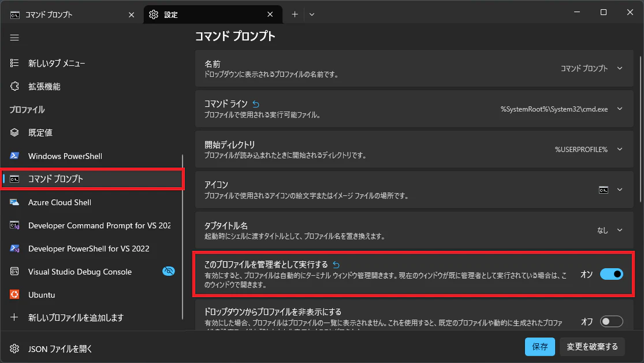644x363 pixels.
Task: Expand the タブタイトル名 setting chevron
Action: tap(620, 230)
